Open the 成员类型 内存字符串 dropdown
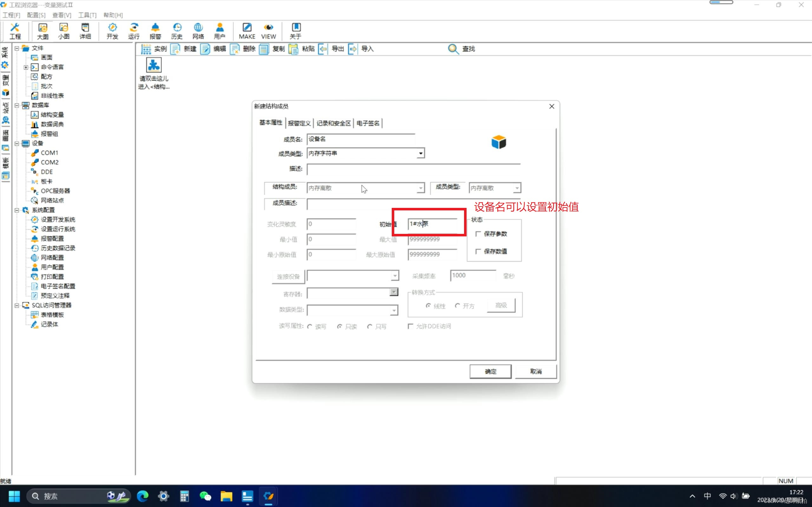The width and height of the screenshot is (812, 507). click(420, 154)
